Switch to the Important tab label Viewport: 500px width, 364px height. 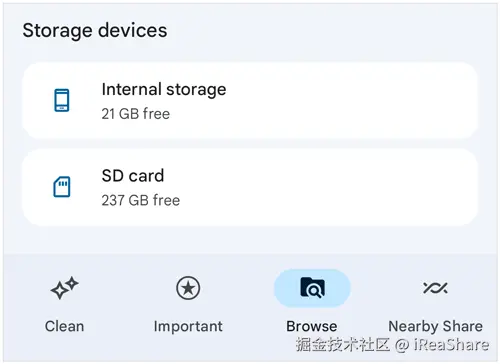coord(188,326)
